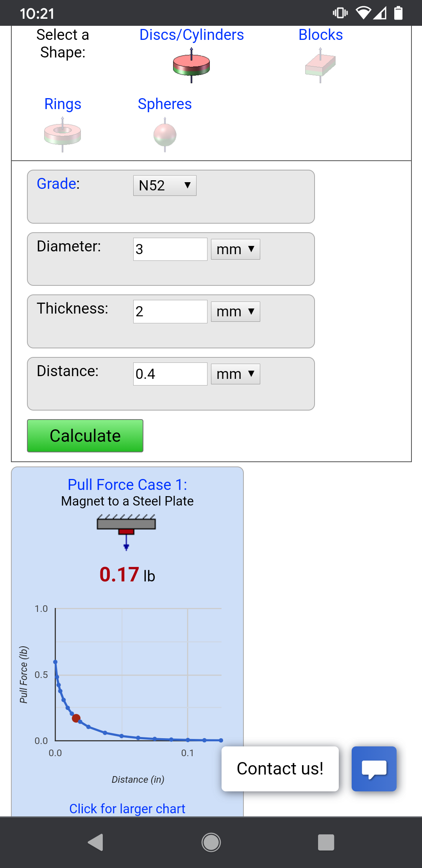Click the green Calculate button
The width and height of the screenshot is (422, 868).
click(85, 436)
